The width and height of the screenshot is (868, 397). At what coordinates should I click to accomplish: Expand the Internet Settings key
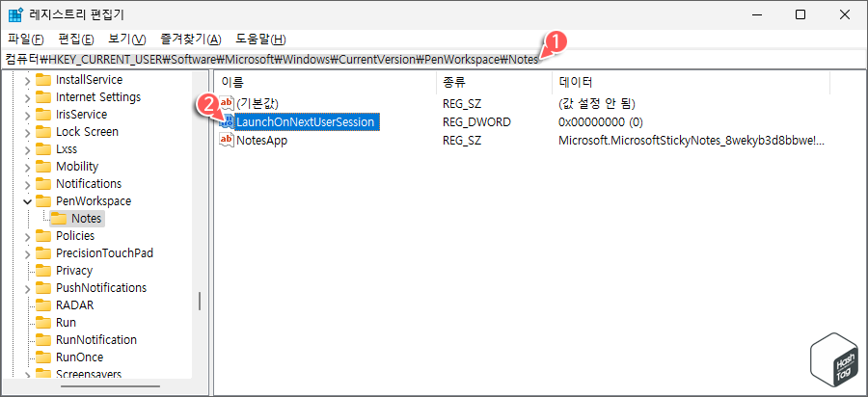(x=28, y=97)
